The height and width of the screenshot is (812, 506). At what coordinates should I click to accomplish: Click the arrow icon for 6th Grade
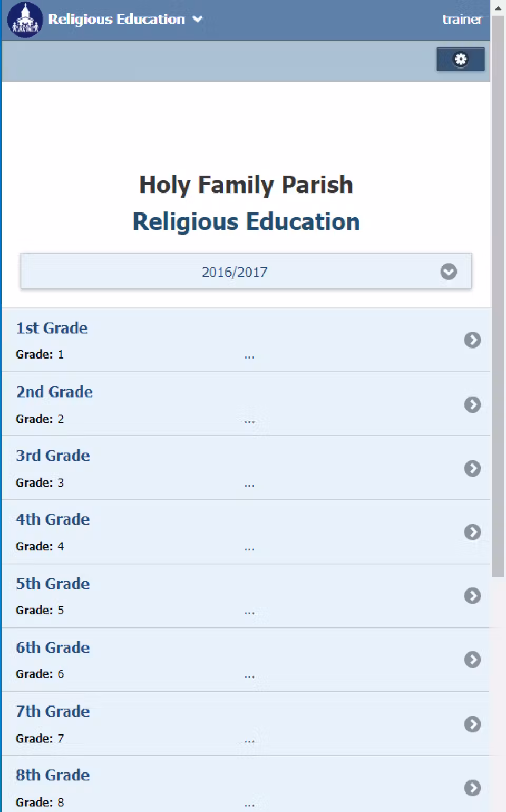point(472,660)
